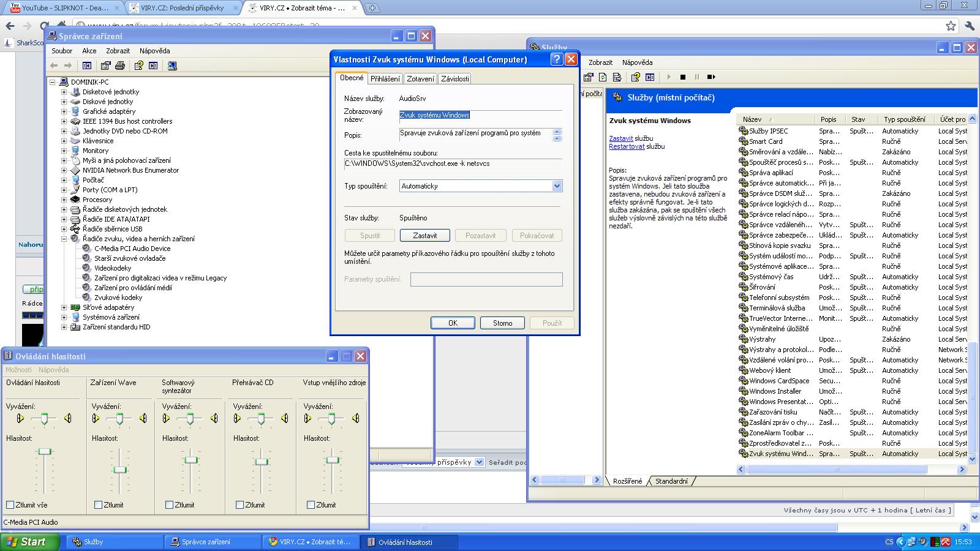Open the 'Typ spouštění' startup type dropdown
The image size is (980, 551).
pyautogui.click(x=556, y=186)
